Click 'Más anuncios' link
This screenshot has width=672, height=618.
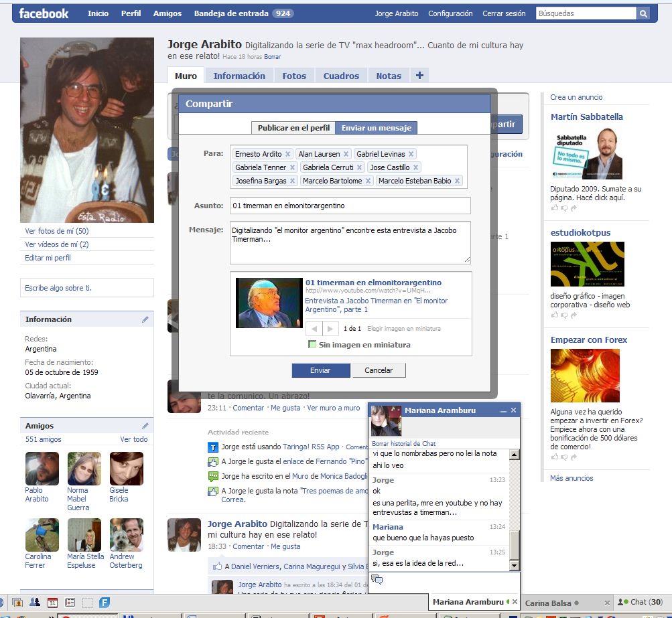point(572,478)
